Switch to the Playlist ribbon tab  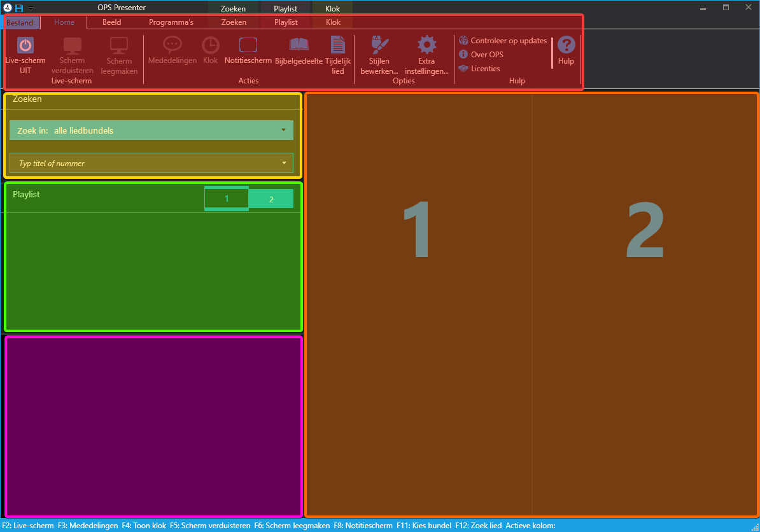[x=286, y=22]
